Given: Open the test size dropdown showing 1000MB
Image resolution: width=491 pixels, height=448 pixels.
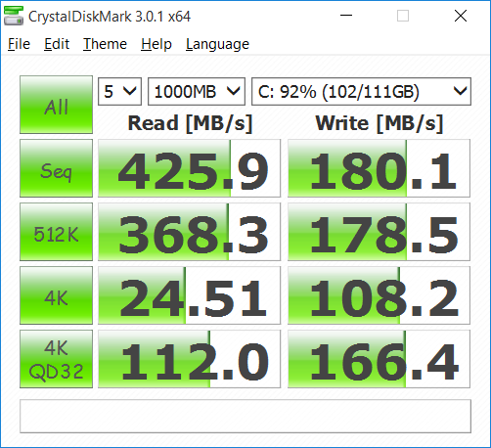Looking at the screenshot, I should tap(197, 92).
